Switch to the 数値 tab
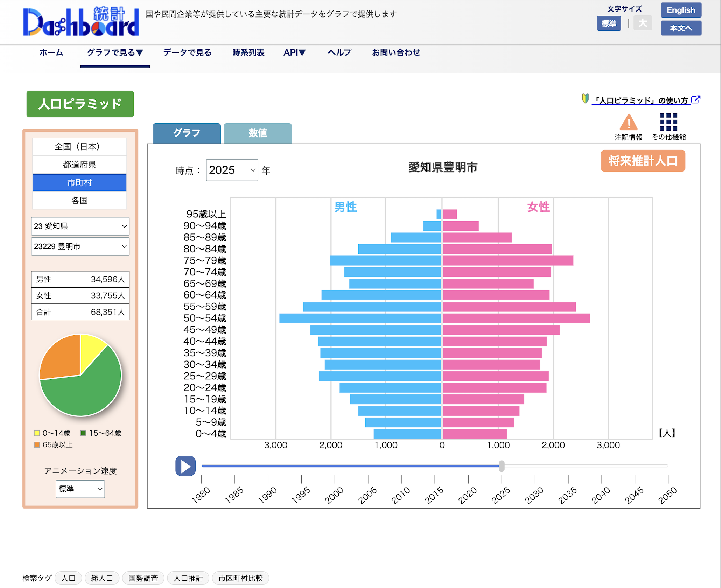The height and width of the screenshot is (588, 721). point(258,133)
